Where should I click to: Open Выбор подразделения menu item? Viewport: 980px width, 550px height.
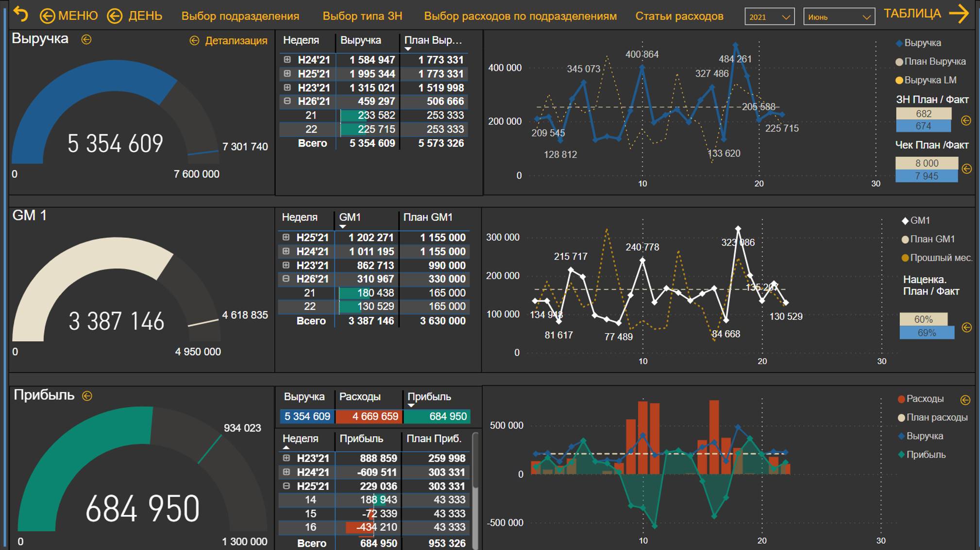point(240,16)
